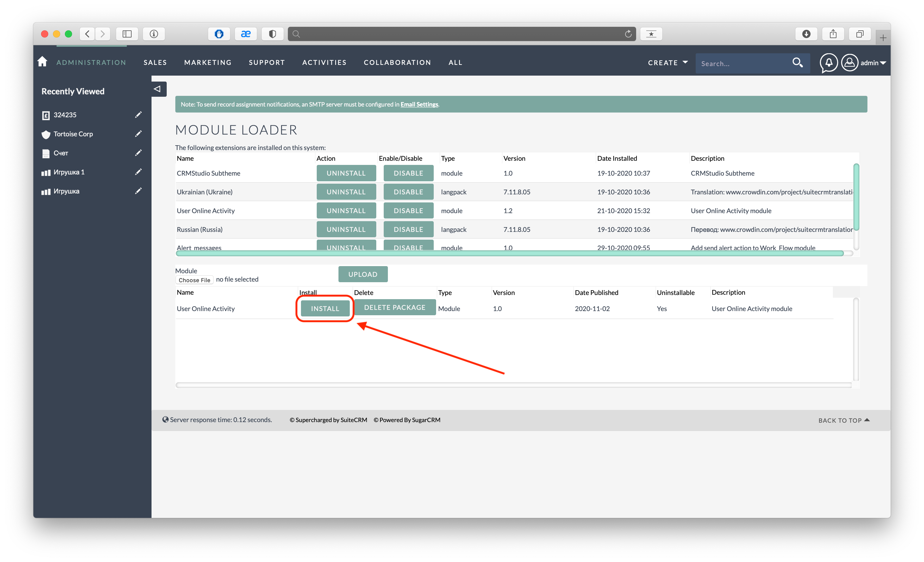This screenshot has width=924, height=562.
Task: Open recently viewed Игрушка 1
Action: pyautogui.click(x=69, y=172)
